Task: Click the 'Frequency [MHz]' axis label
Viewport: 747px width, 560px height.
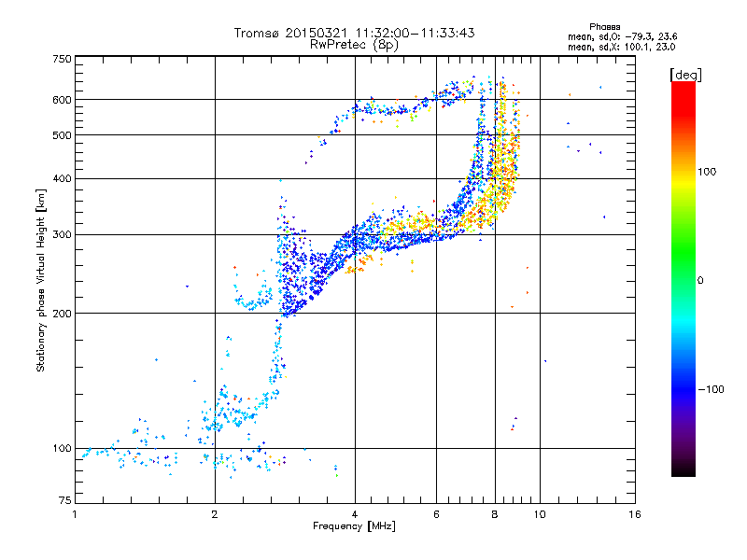Action: [x=354, y=526]
